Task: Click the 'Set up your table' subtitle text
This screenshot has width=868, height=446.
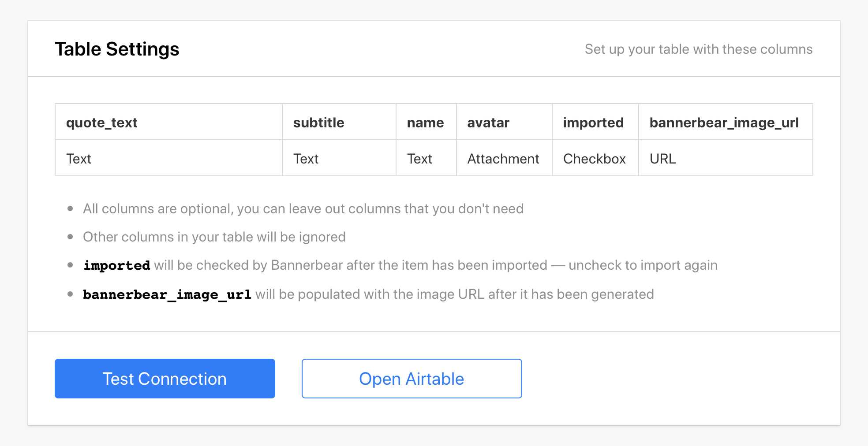Action: click(698, 49)
